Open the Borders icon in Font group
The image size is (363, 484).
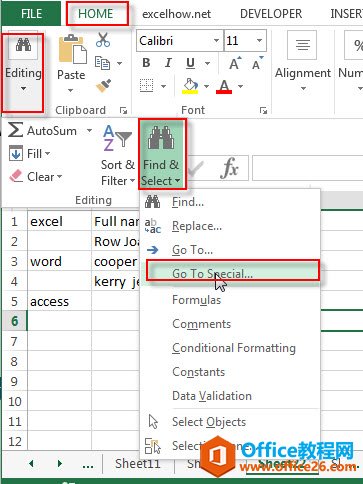click(146, 86)
